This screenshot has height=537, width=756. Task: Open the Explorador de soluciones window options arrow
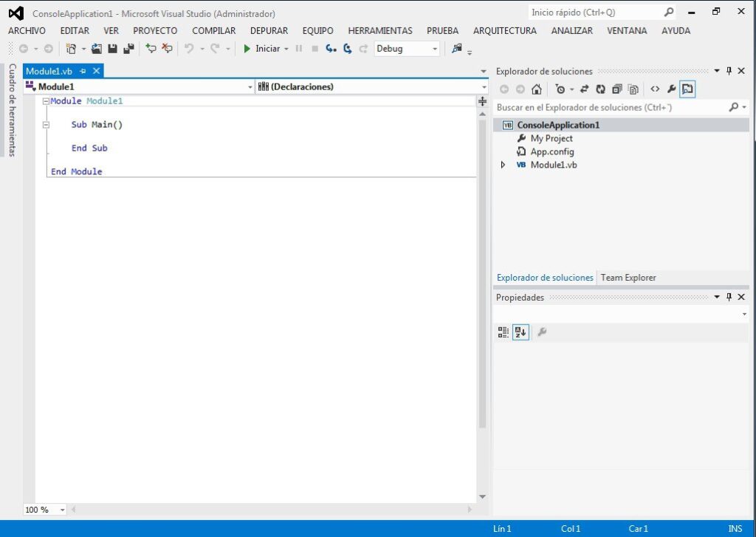717,71
